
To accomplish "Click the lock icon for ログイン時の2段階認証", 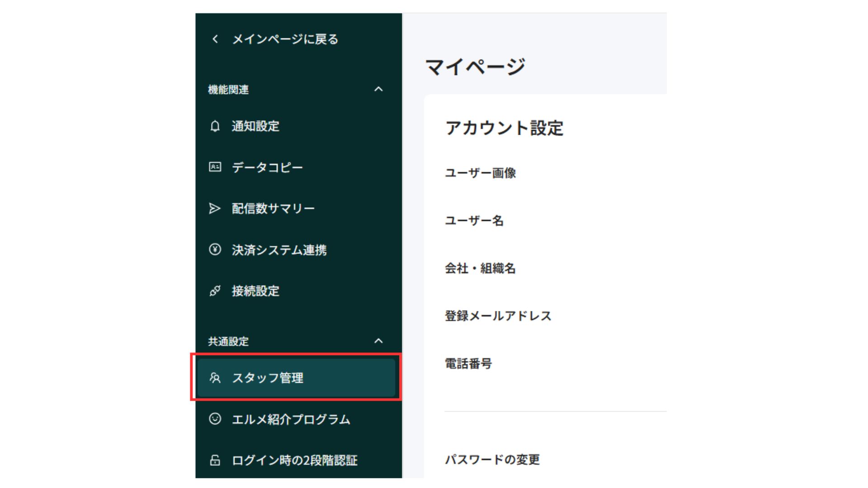I will point(215,460).
